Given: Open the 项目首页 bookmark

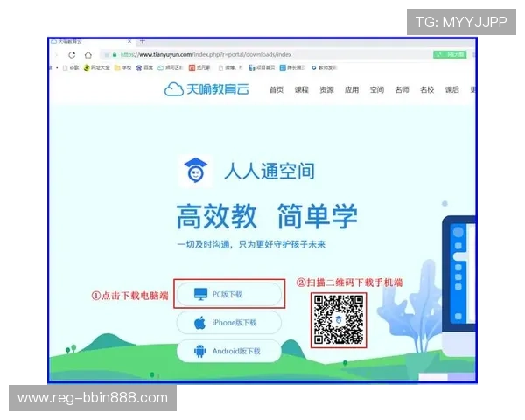Looking at the screenshot, I should [x=262, y=67].
